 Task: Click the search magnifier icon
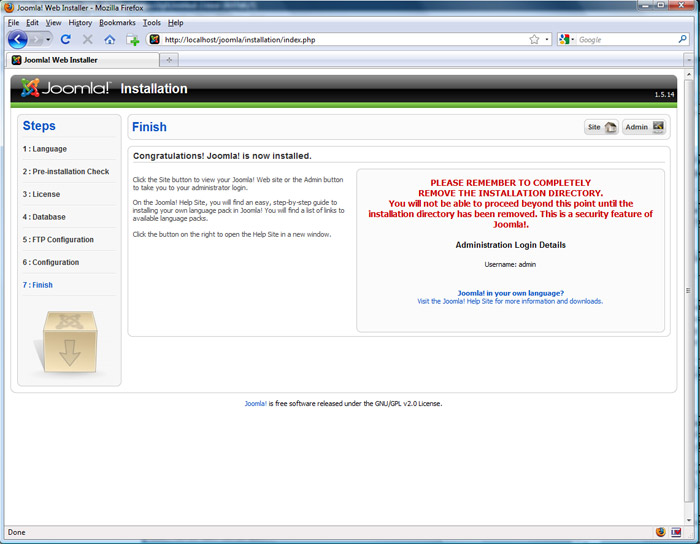(x=683, y=40)
